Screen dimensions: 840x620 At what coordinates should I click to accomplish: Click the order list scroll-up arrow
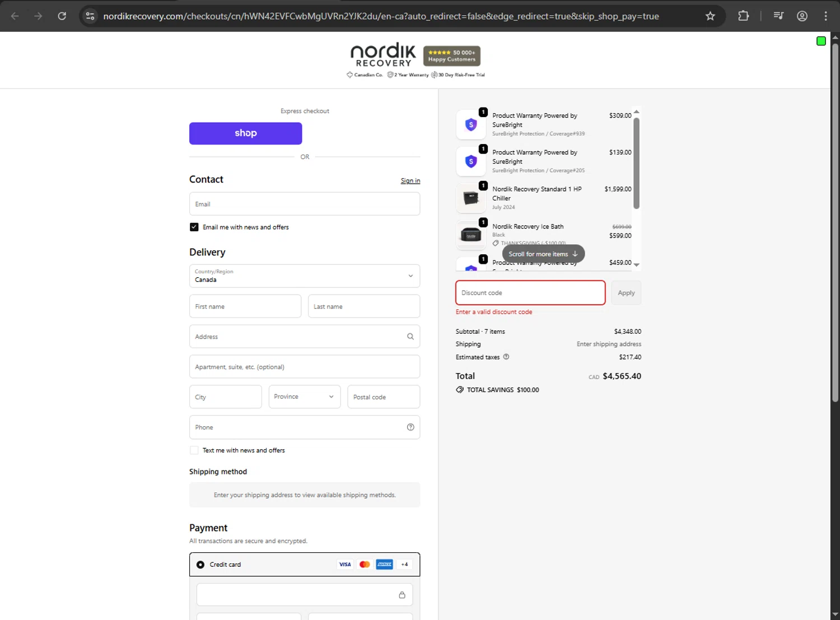point(636,112)
